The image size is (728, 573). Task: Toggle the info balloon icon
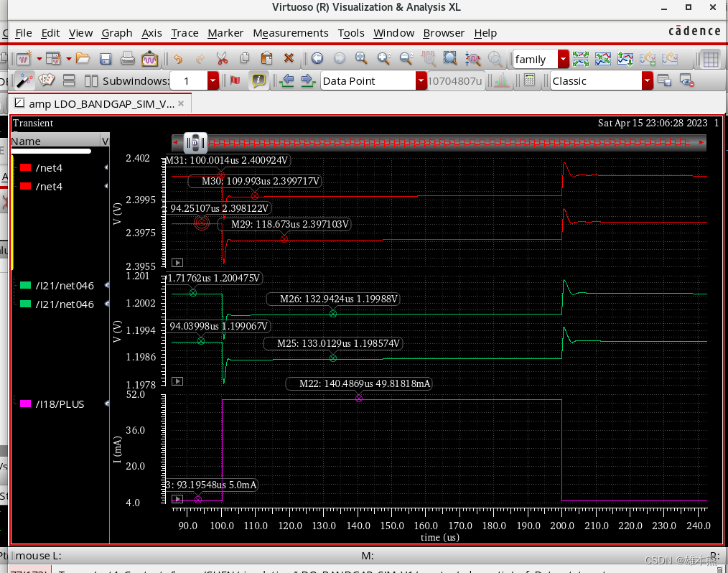(x=258, y=80)
